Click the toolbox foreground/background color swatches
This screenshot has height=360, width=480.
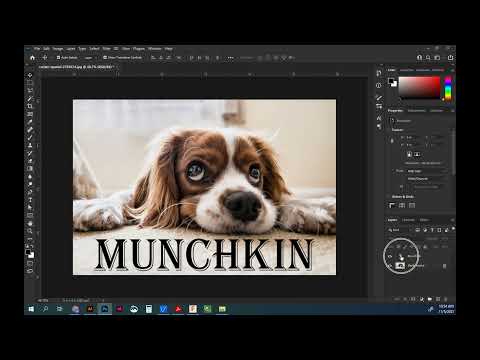(x=30, y=254)
